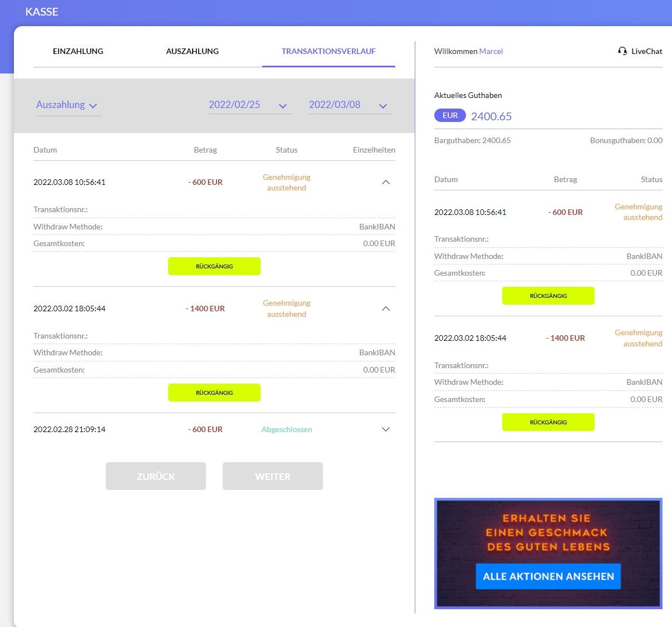Click Alle Aktionen Ansehen banner button

pyautogui.click(x=548, y=576)
